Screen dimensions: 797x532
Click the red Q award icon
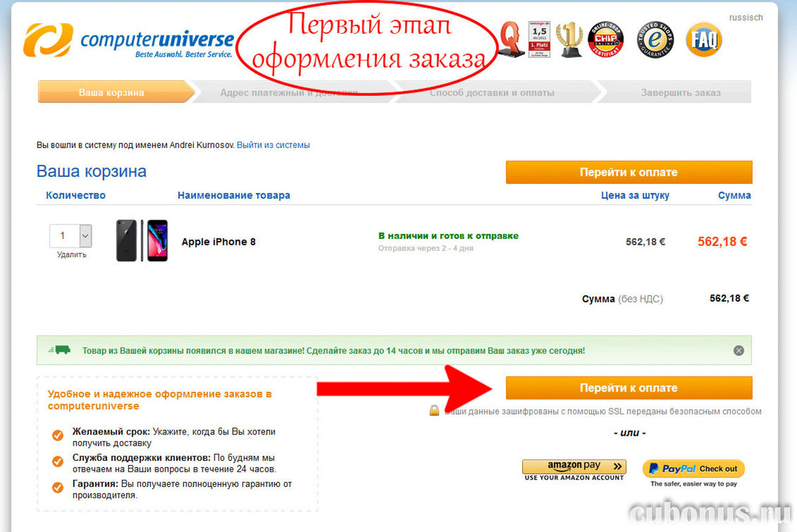tap(512, 40)
